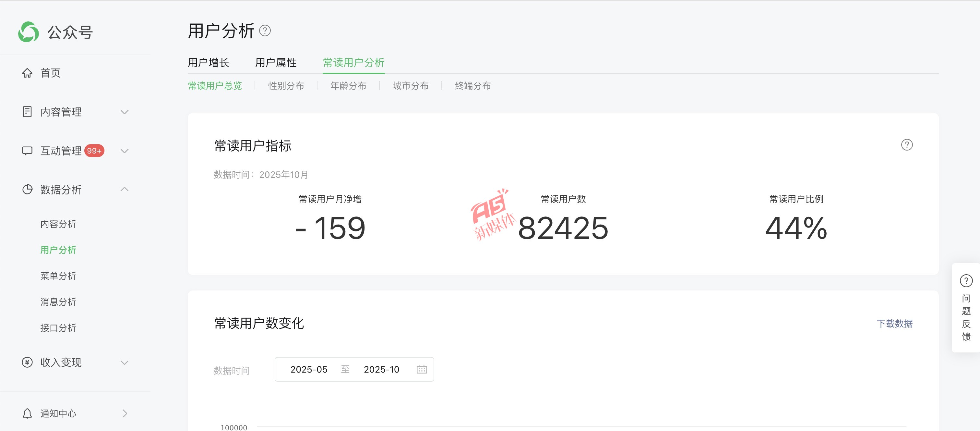Click the help icon in 常读用户指标 card
The height and width of the screenshot is (431, 980).
pyautogui.click(x=907, y=145)
